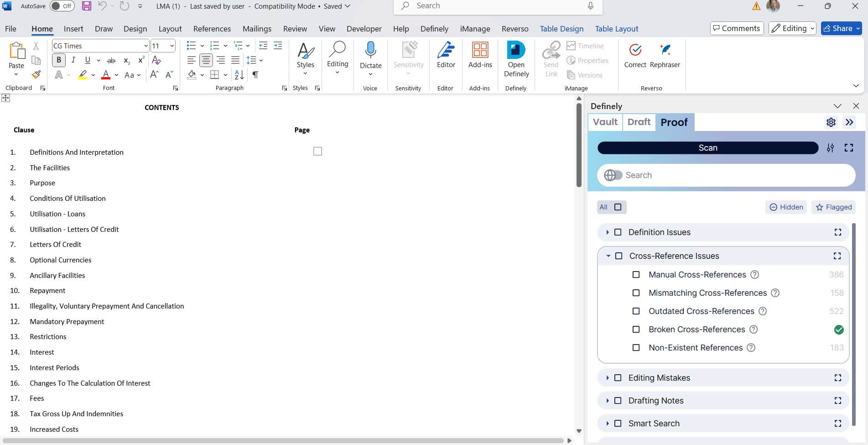
Task: Click the Open Definely ribbon icon
Action: coord(516,50)
